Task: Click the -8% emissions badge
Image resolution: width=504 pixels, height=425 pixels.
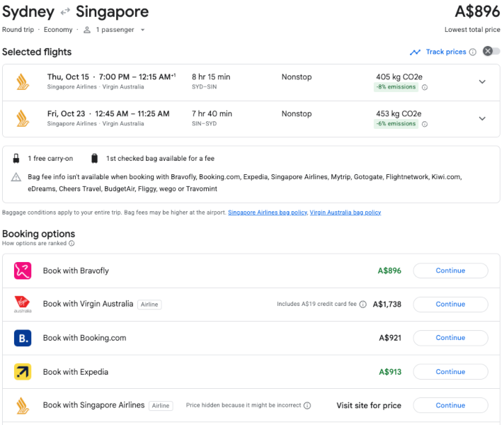Action: tap(396, 87)
